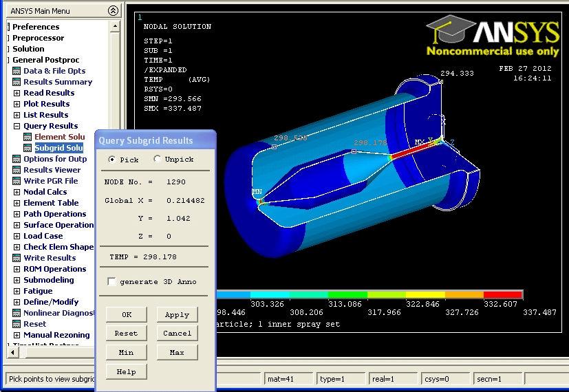Select the Pick radio button
The image size is (569, 392).
[x=112, y=159]
